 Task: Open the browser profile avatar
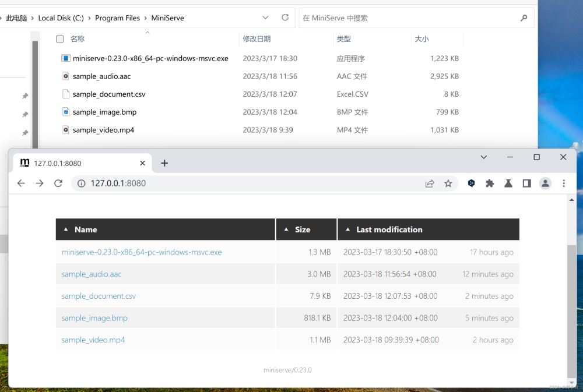(545, 183)
